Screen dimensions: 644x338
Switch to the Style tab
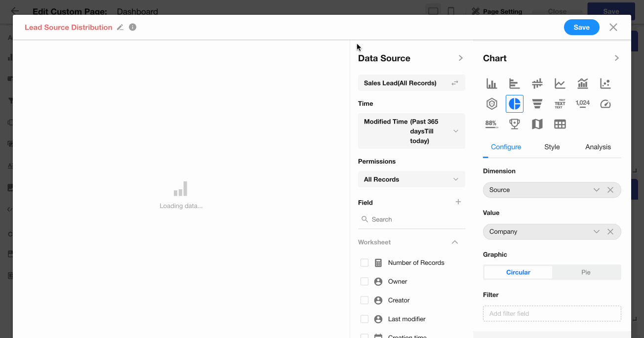point(552,147)
